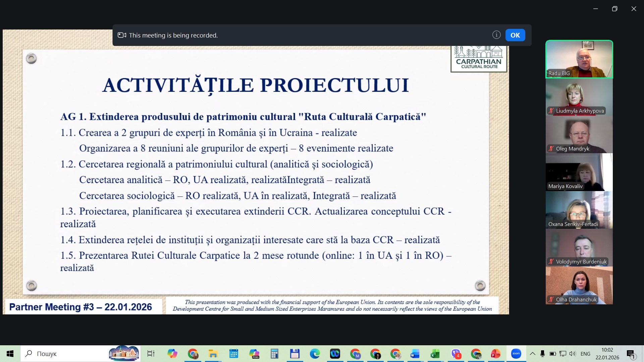Unmute Oleg Mandryk's microphone
This screenshot has height=362, width=644.
click(550, 149)
